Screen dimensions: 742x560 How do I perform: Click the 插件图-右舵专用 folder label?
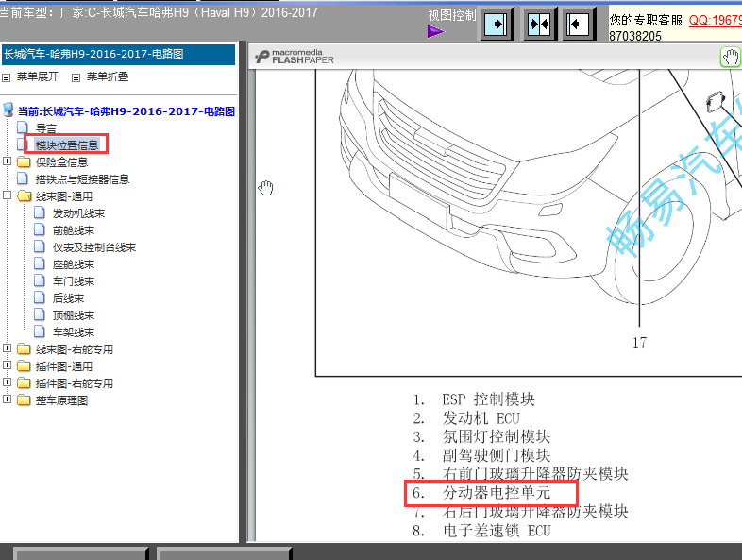(75, 384)
